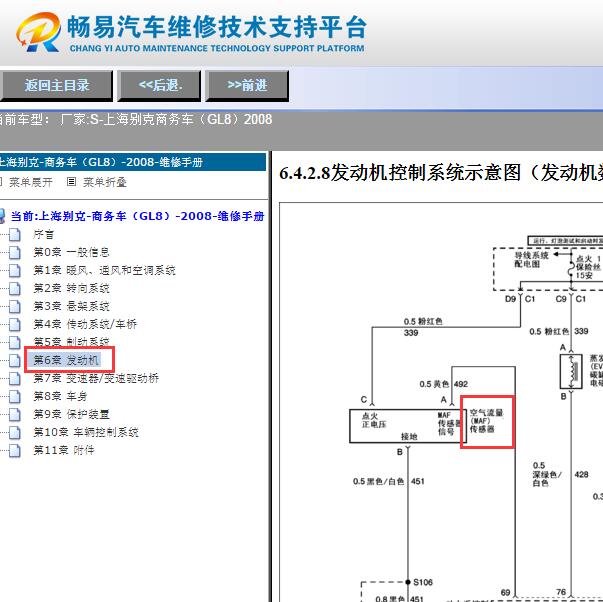Click the 0.5 黑色/白色 451 wire label

coord(388,481)
